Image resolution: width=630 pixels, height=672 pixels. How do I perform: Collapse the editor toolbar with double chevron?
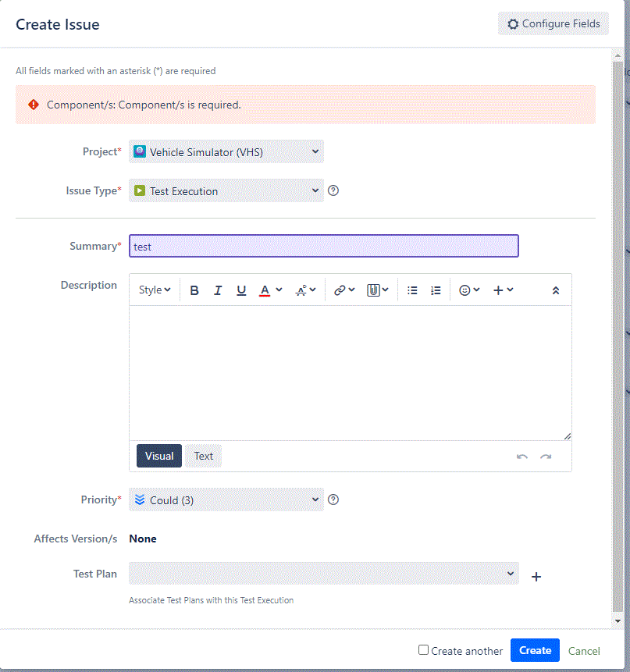pos(556,290)
